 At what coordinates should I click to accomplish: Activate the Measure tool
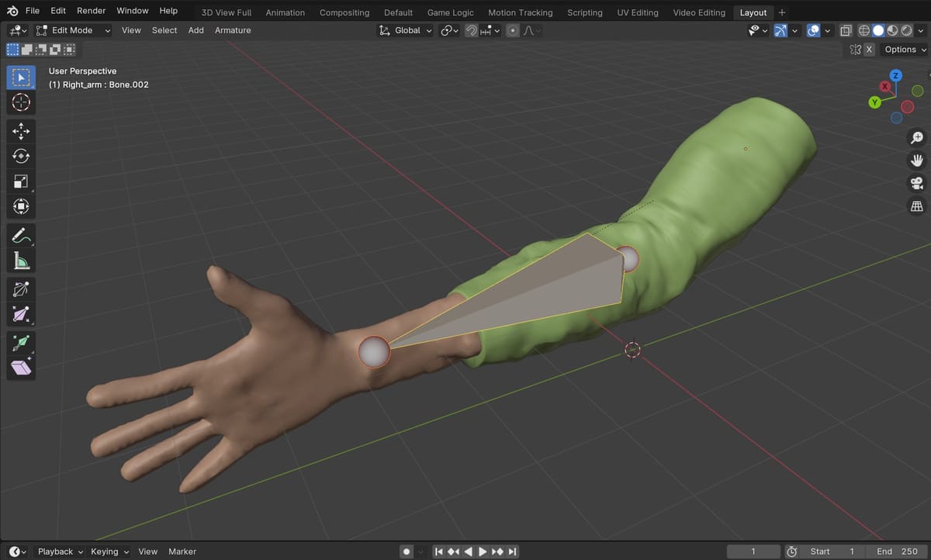click(x=21, y=261)
